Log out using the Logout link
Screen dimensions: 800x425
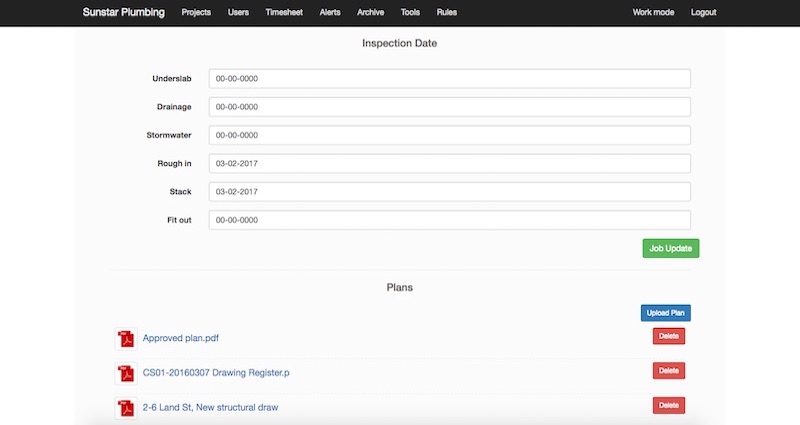703,13
